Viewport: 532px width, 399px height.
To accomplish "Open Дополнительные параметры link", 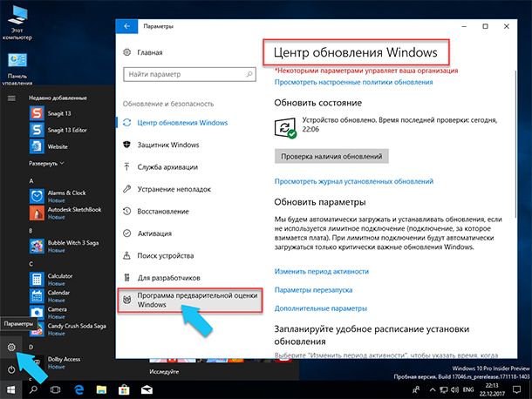I will [321, 308].
